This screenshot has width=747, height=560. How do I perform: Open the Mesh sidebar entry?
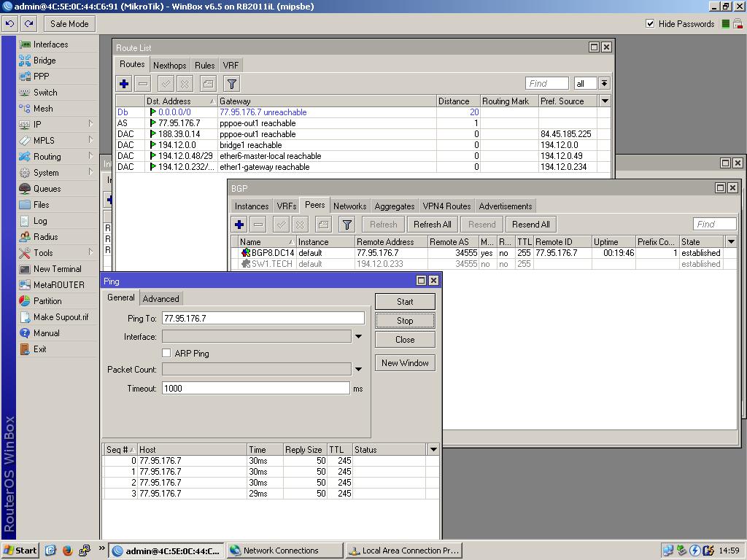(x=43, y=109)
